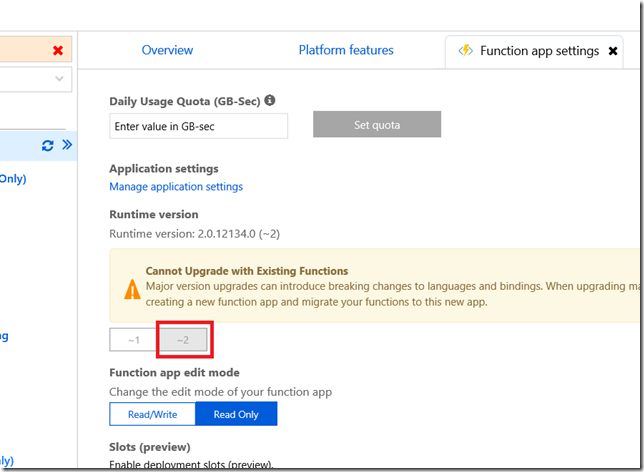Screen dimensions: 644x472
Task: Open the Overview tab
Action: (x=167, y=50)
